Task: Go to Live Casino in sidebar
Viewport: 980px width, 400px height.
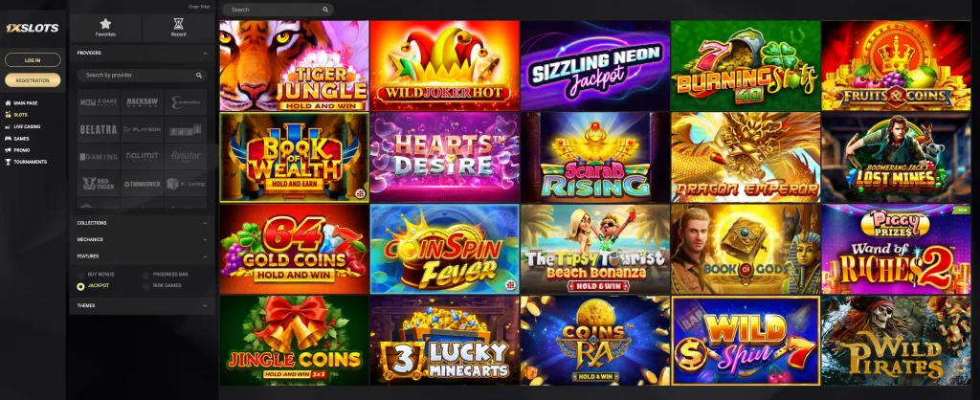Action: 27,127
